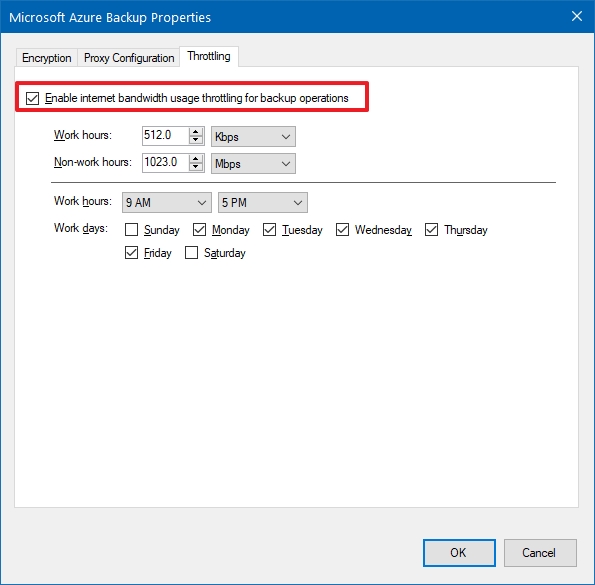
Task: Click the Non-work hours bandwidth value field
Action: pyautogui.click(x=165, y=162)
